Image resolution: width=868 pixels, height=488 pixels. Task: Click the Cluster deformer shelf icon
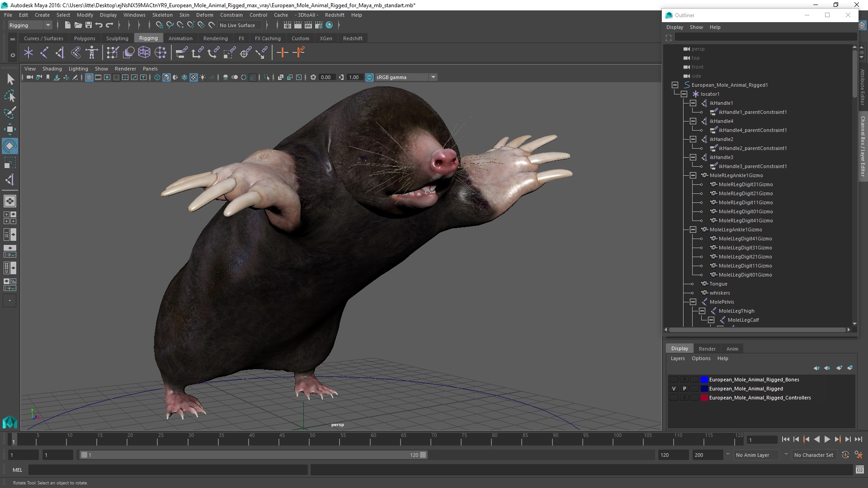160,53
